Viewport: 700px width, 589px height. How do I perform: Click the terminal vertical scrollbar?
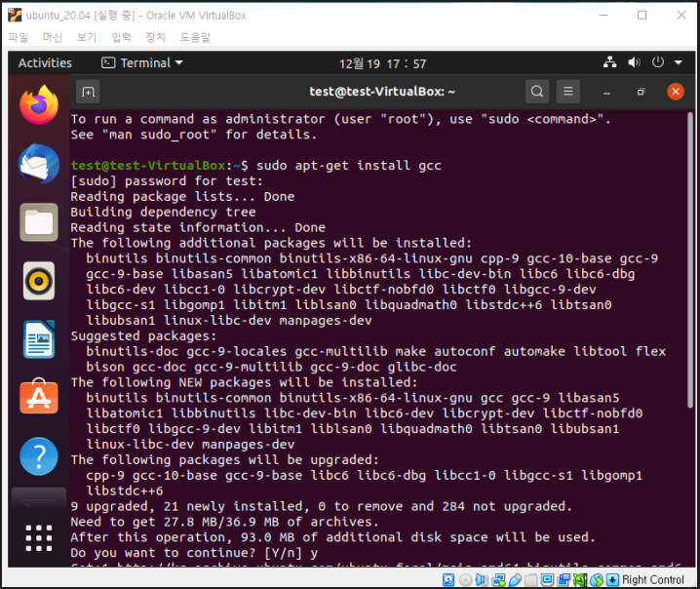click(690, 260)
